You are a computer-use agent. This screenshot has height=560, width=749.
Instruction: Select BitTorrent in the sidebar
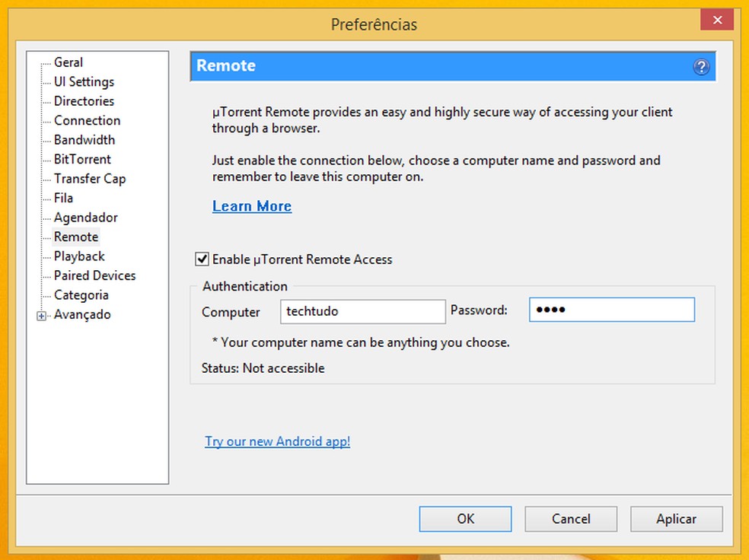point(82,159)
